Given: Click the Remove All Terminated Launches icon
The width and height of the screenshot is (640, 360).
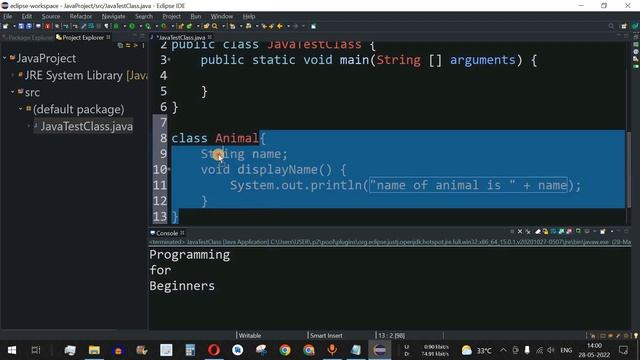Looking at the screenshot, I should 528,231.
